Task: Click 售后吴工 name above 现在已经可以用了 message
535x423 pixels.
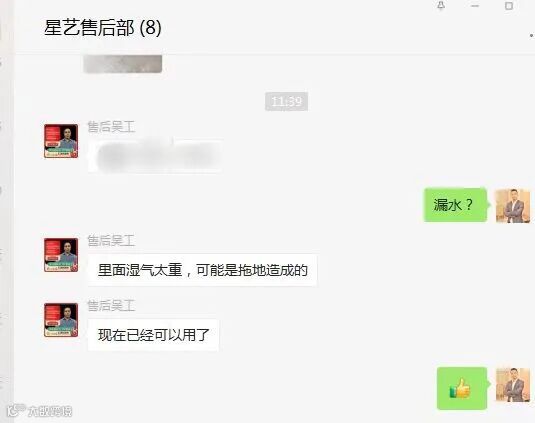Action: coord(111,306)
